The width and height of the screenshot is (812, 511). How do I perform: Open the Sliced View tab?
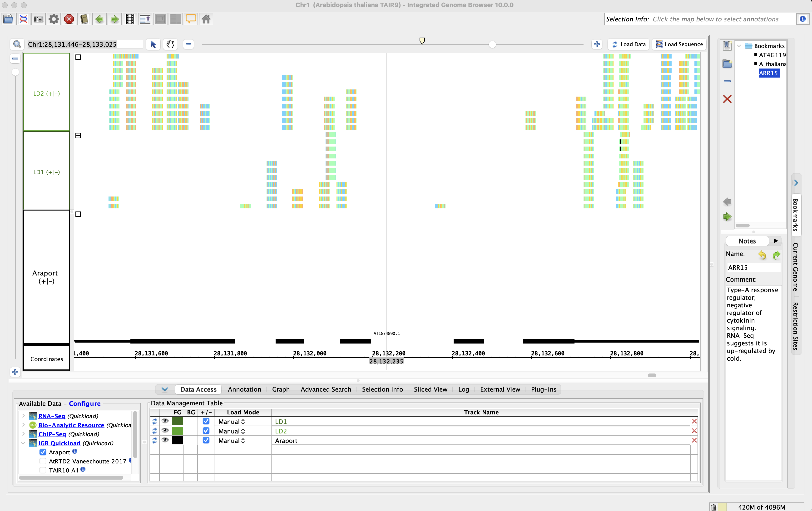click(430, 389)
